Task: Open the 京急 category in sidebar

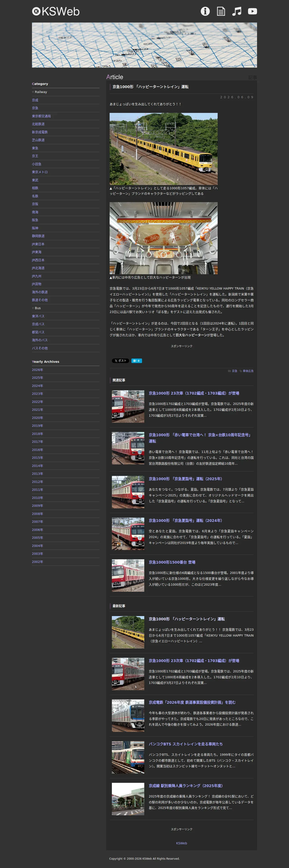Action: [35, 108]
